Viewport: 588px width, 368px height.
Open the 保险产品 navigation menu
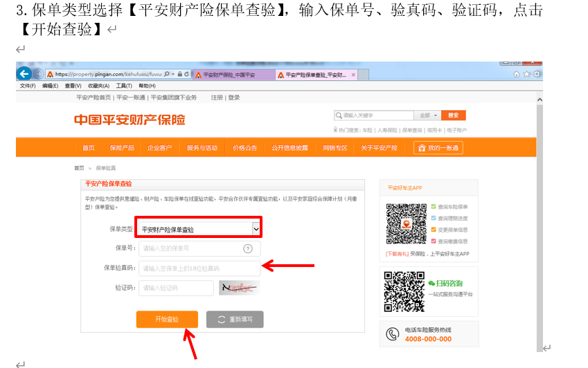(x=121, y=148)
